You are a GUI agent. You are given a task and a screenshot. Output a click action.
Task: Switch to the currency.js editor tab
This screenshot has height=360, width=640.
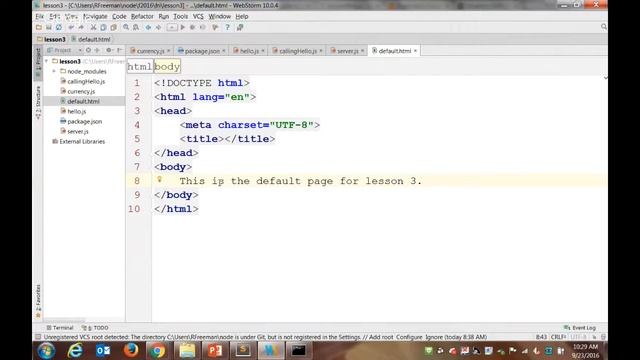[x=150, y=51]
